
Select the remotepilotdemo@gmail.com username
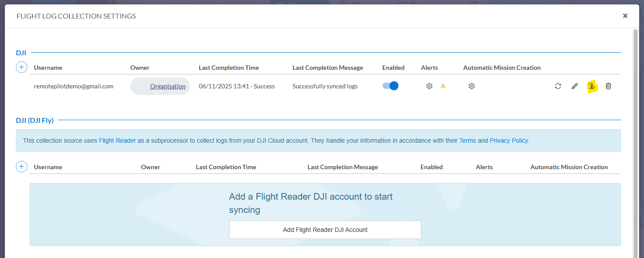pos(74,86)
